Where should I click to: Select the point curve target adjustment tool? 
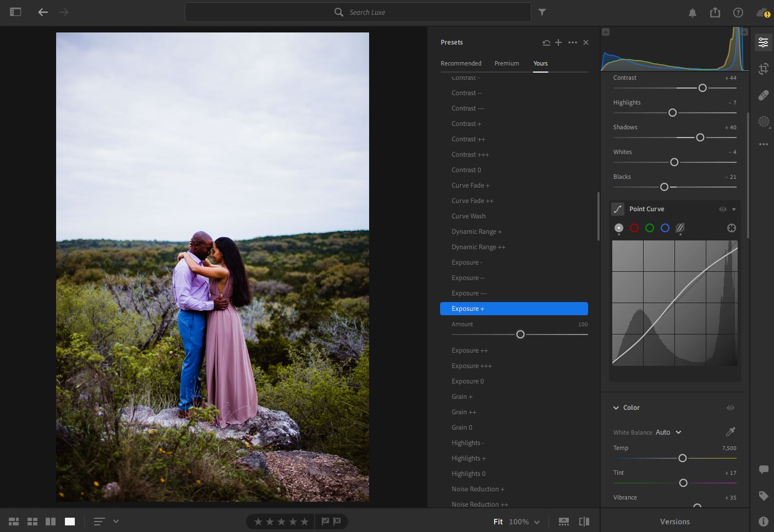click(x=731, y=228)
